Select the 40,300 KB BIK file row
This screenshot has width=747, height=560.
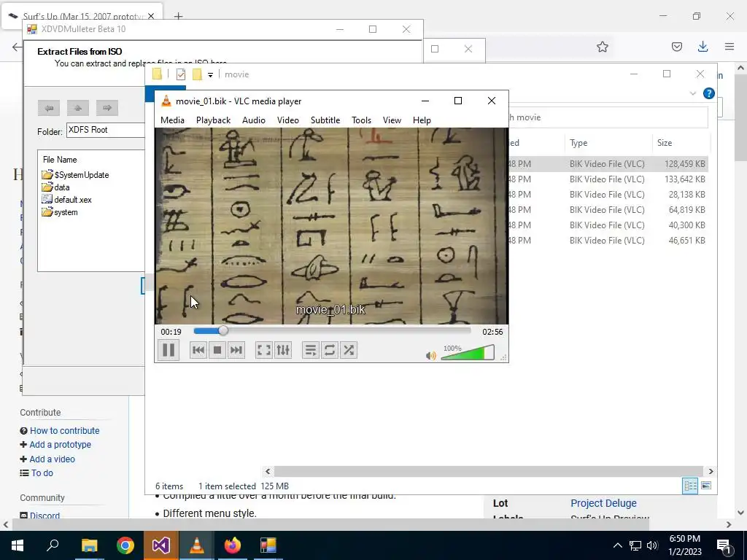(x=608, y=225)
